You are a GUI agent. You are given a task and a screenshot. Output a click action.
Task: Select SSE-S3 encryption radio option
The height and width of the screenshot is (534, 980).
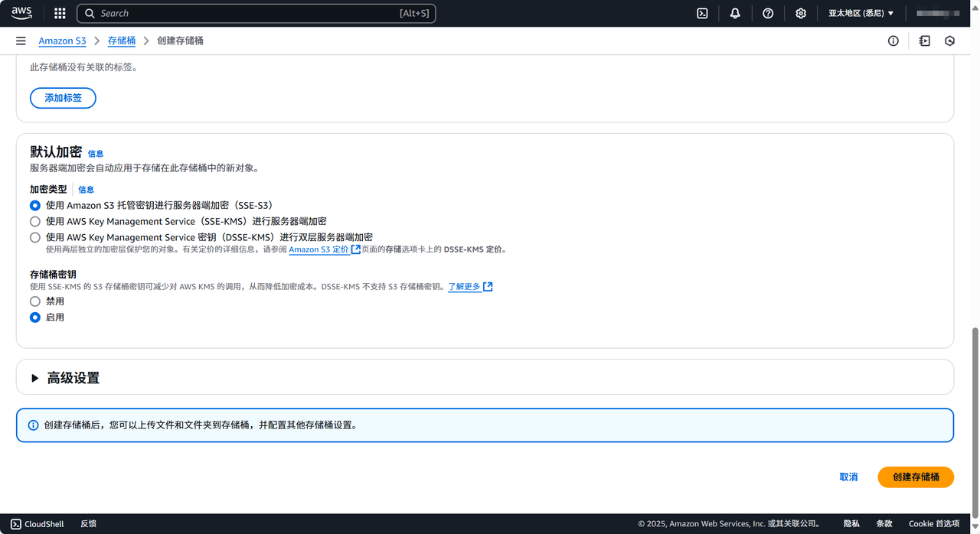34,205
